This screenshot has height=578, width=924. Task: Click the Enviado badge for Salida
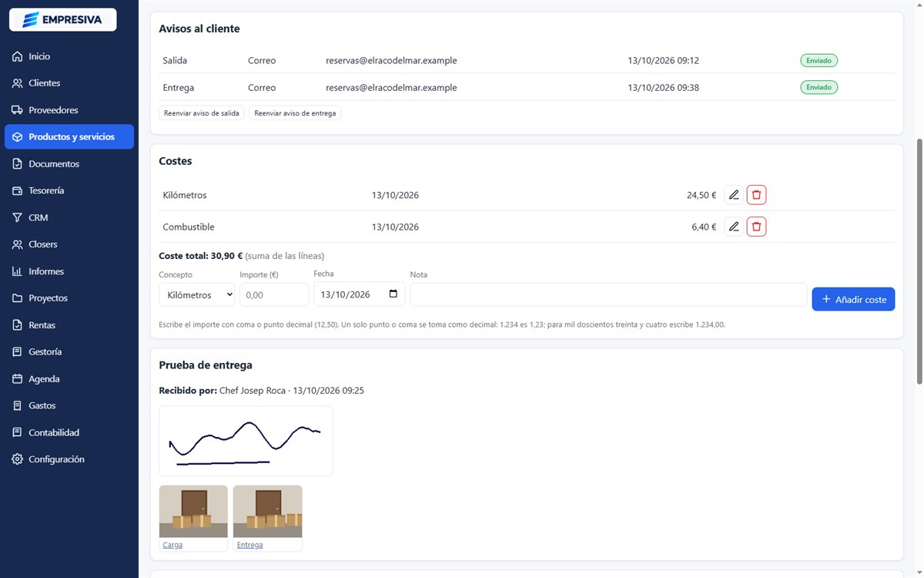click(819, 60)
